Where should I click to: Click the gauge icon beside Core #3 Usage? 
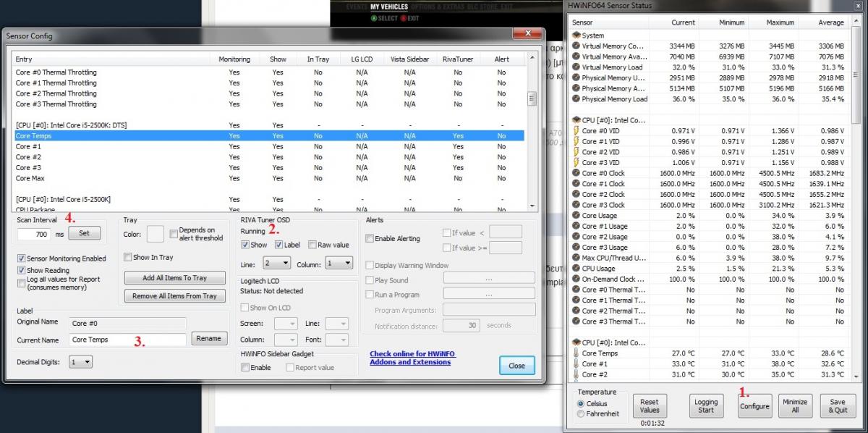576,247
